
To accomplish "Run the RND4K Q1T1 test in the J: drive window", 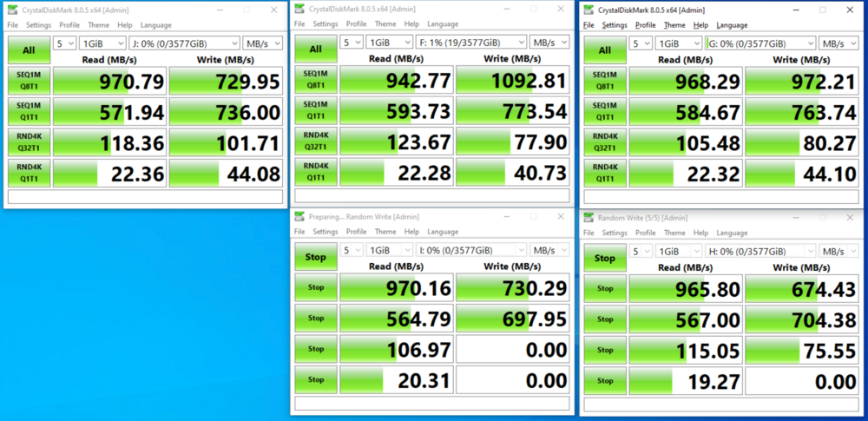I will click(x=29, y=174).
